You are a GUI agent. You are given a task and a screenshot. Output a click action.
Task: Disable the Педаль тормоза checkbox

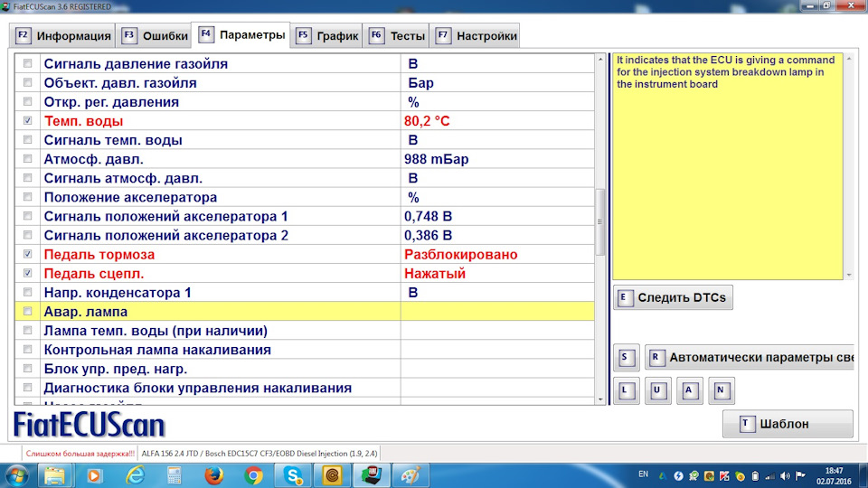pyautogui.click(x=28, y=254)
